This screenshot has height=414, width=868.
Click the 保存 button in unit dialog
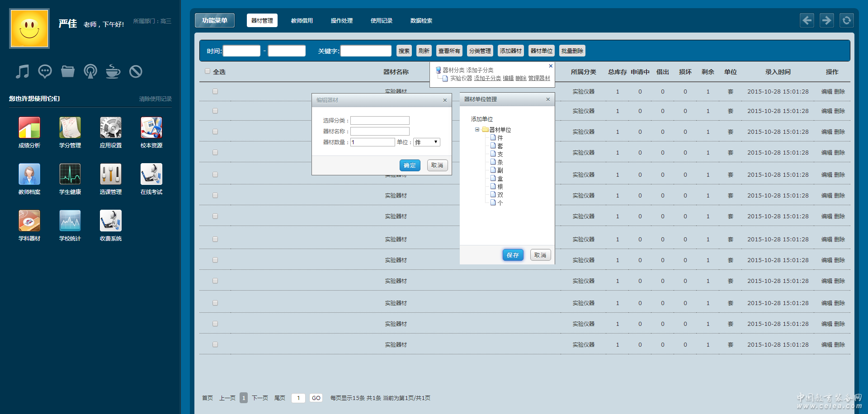pyautogui.click(x=513, y=255)
